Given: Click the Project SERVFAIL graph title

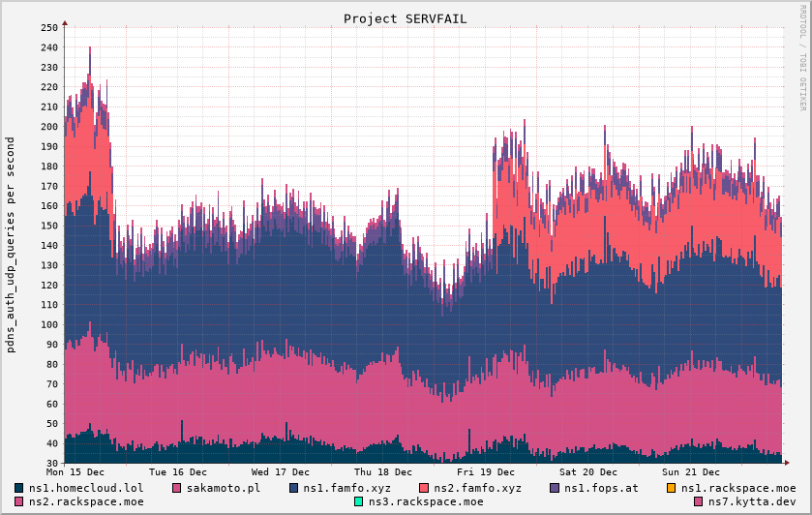Looking at the screenshot, I should (405, 18).
